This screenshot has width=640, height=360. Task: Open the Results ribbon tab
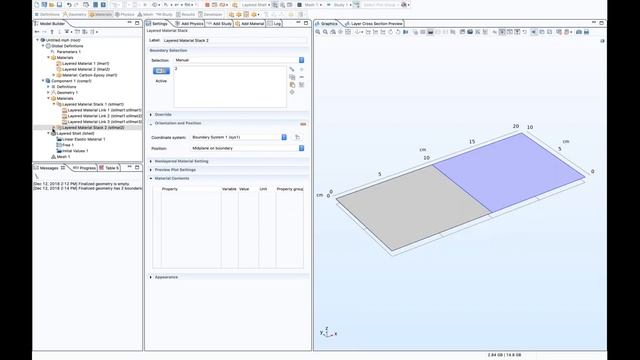pyautogui.click(x=185, y=14)
